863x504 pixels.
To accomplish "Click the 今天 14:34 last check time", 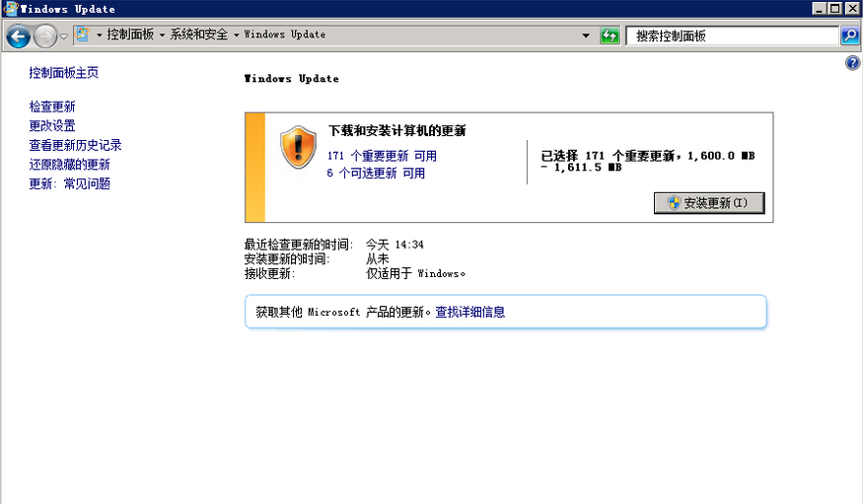I will 395,245.
